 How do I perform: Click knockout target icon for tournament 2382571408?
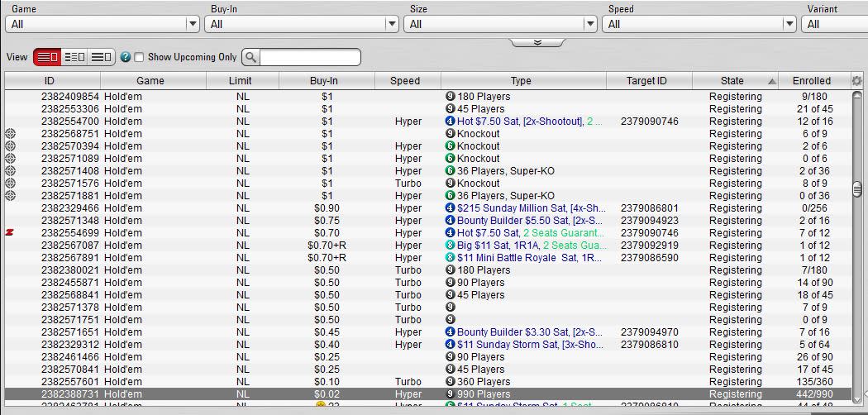tap(10, 171)
